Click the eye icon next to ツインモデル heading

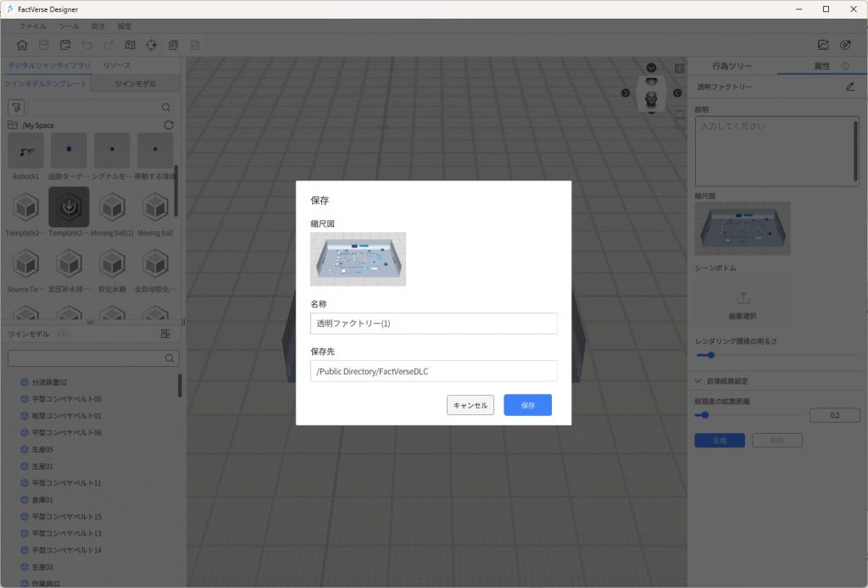pyautogui.click(x=63, y=334)
